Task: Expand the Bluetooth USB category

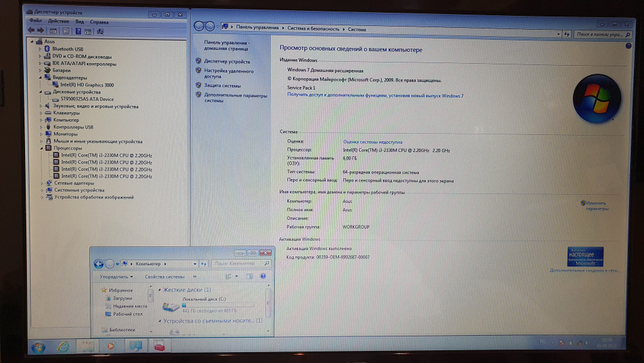Action: [x=40, y=49]
